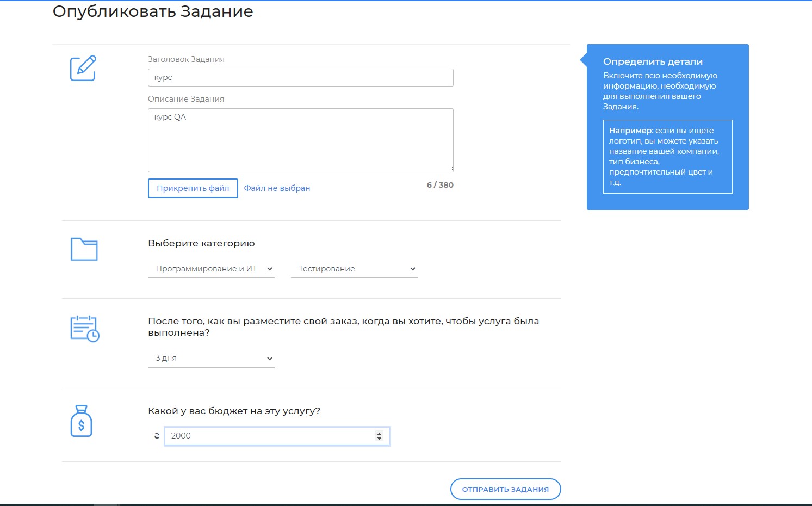Click the calendar clock icon for the deadline
This screenshot has height=506, width=812.
pos(85,329)
